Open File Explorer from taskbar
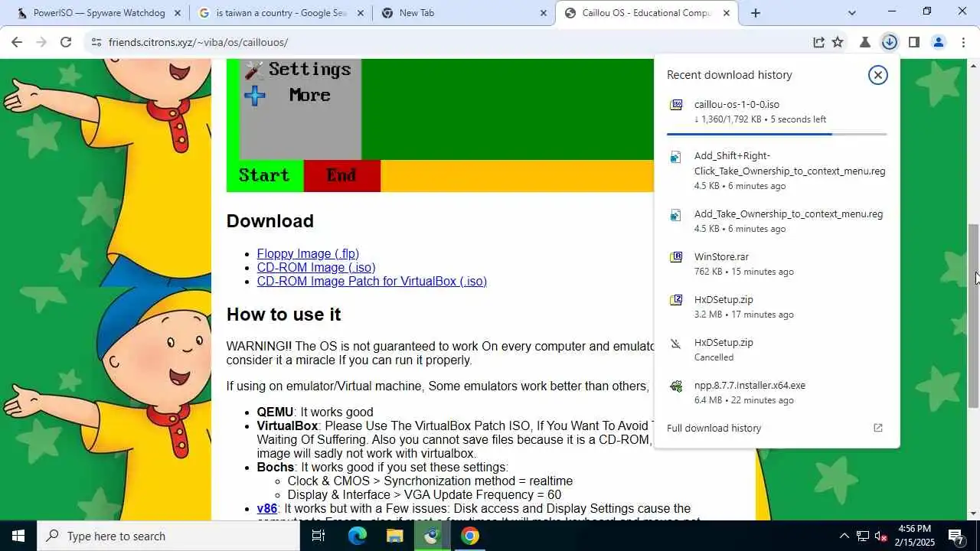980x551 pixels. [x=394, y=536]
